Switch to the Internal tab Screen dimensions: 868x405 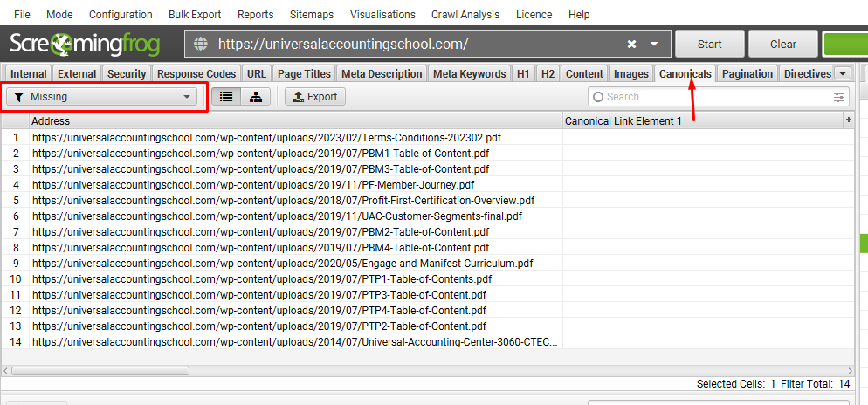tap(29, 73)
